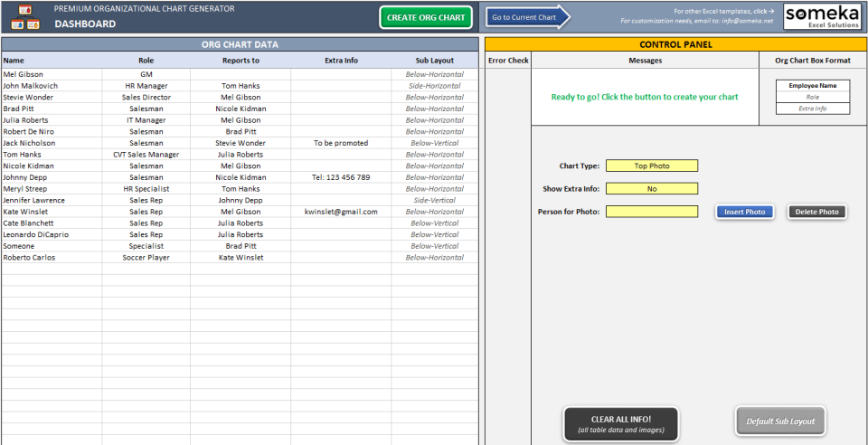Select the 'kwinslet@gmail.com' cell
Screen dimensions: 868x445
tap(341, 212)
